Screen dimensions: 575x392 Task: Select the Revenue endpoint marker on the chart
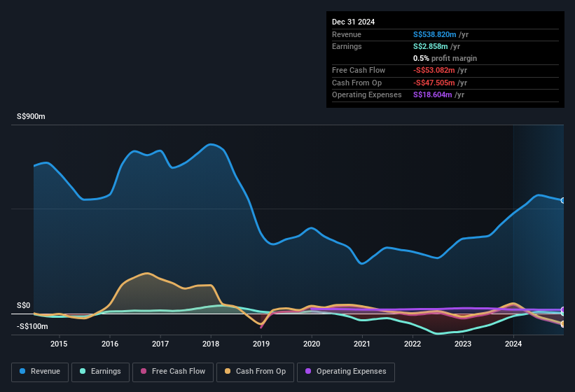click(x=563, y=200)
